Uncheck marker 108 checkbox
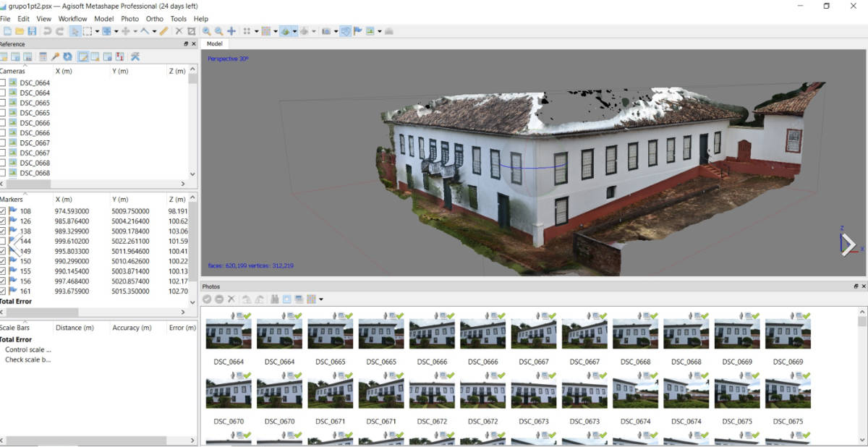Screen dimensions: 868x447 3,211
